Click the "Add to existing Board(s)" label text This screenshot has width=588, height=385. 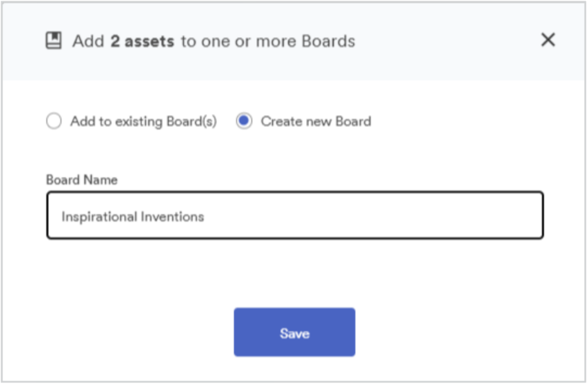click(144, 122)
